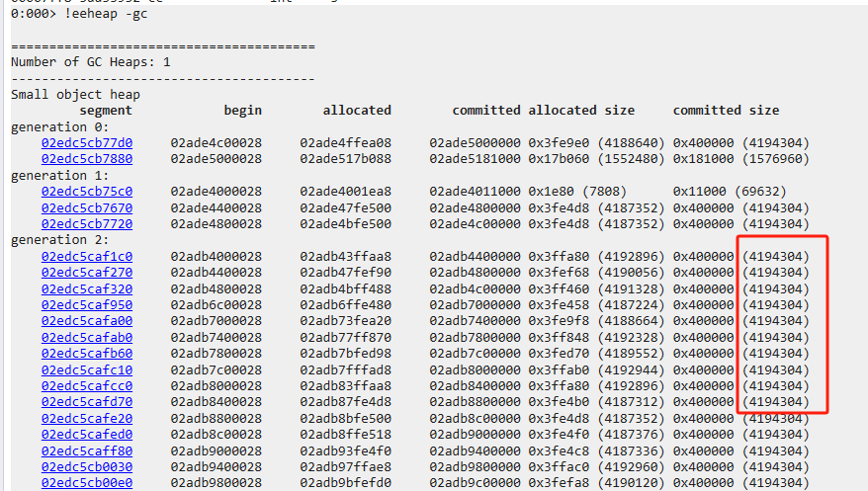Open segment link 02edc5cafcc0
Screen dimensions: 868x491
pyautogui.click(x=87, y=386)
